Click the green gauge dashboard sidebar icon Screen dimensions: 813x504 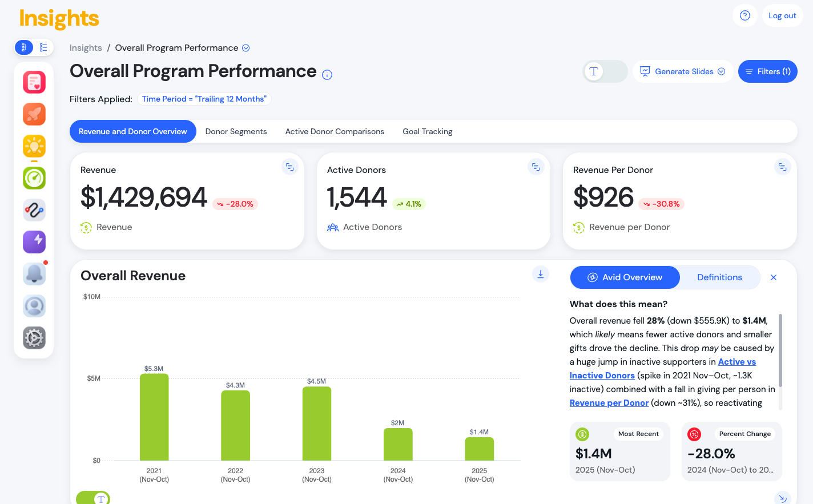[x=34, y=178]
